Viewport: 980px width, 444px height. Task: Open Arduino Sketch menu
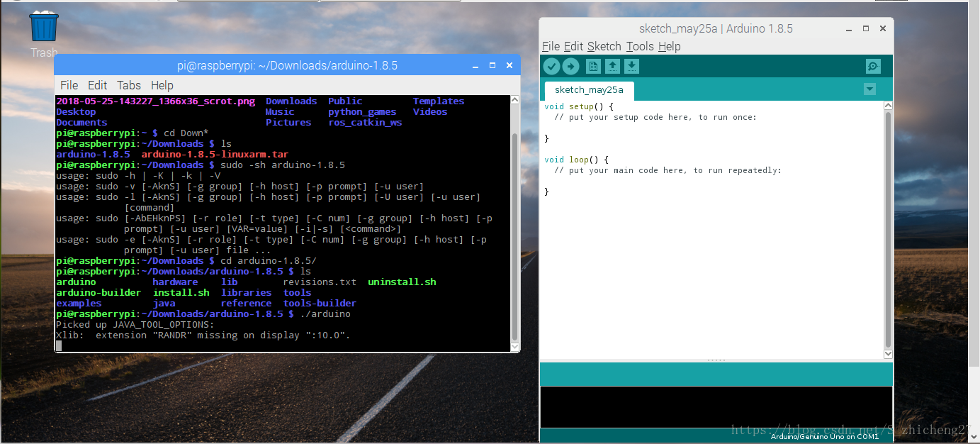tap(604, 46)
